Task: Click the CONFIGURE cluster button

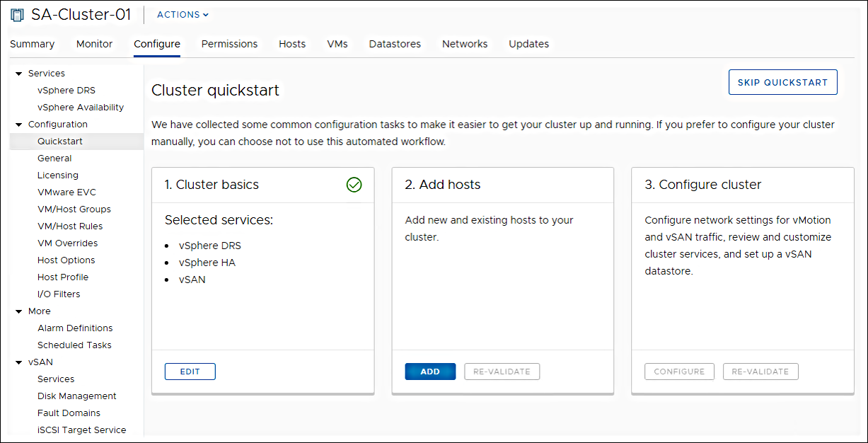Action: [x=680, y=372]
